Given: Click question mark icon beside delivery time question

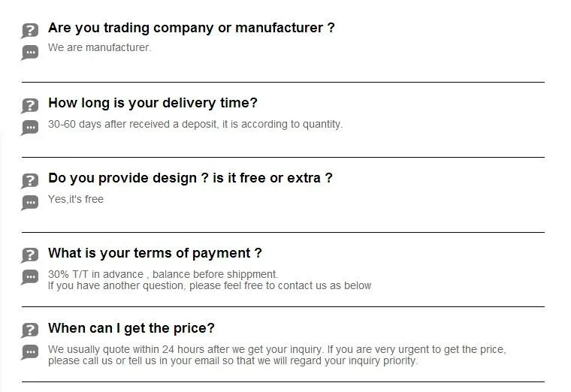Looking at the screenshot, I should coord(29,106).
